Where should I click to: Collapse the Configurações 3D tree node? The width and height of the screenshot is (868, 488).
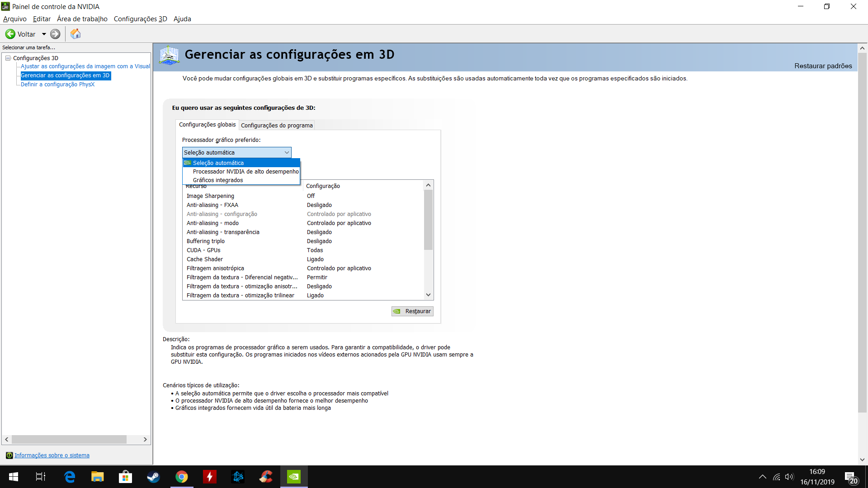pyautogui.click(x=8, y=58)
